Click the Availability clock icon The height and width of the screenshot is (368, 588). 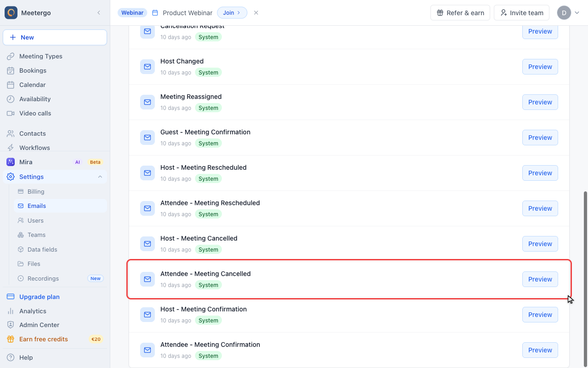[x=11, y=99]
